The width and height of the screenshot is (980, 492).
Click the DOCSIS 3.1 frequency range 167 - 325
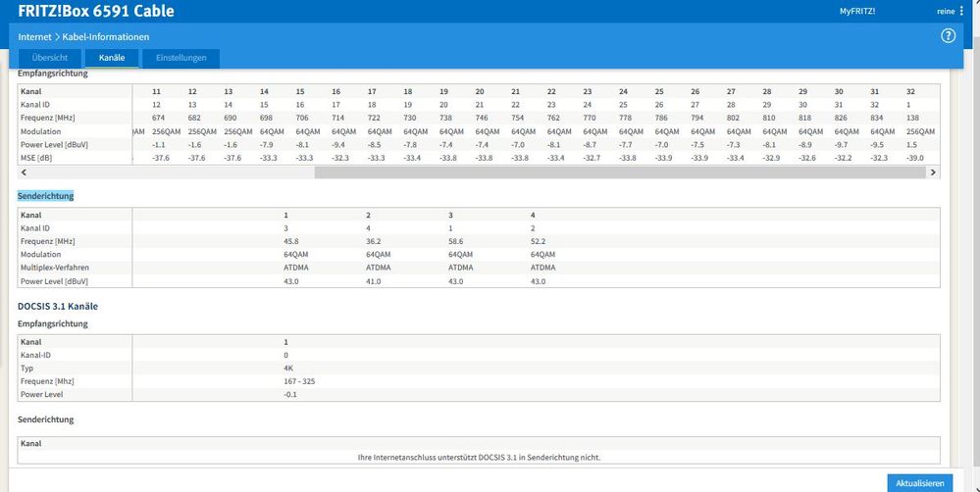(299, 381)
